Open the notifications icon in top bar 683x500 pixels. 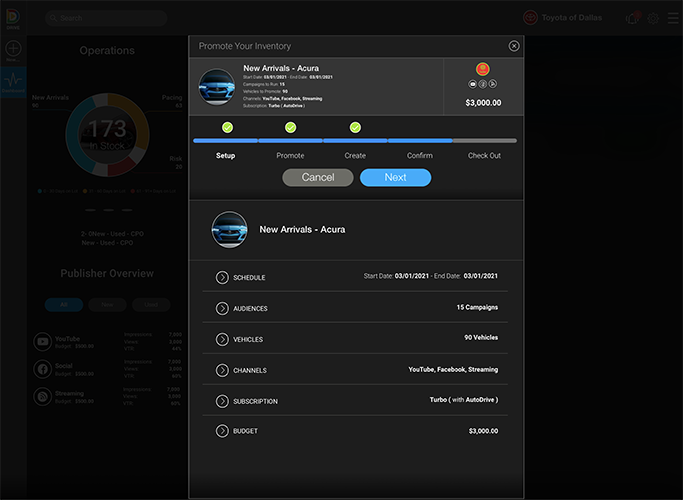pyautogui.click(x=632, y=18)
